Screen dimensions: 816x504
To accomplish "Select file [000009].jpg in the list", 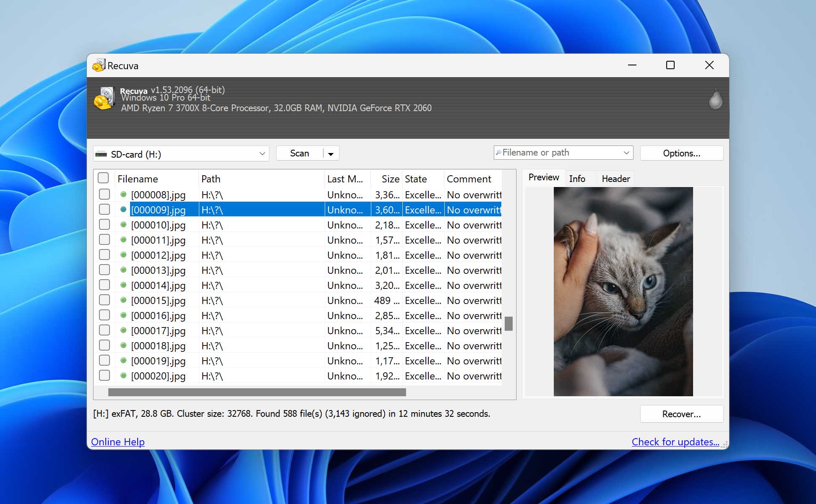I will (x=158, y=210).
